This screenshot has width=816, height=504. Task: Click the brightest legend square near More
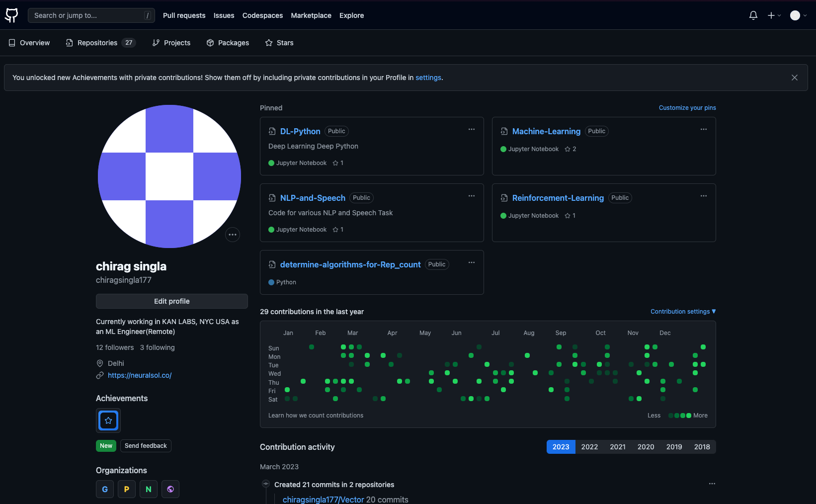689,416
